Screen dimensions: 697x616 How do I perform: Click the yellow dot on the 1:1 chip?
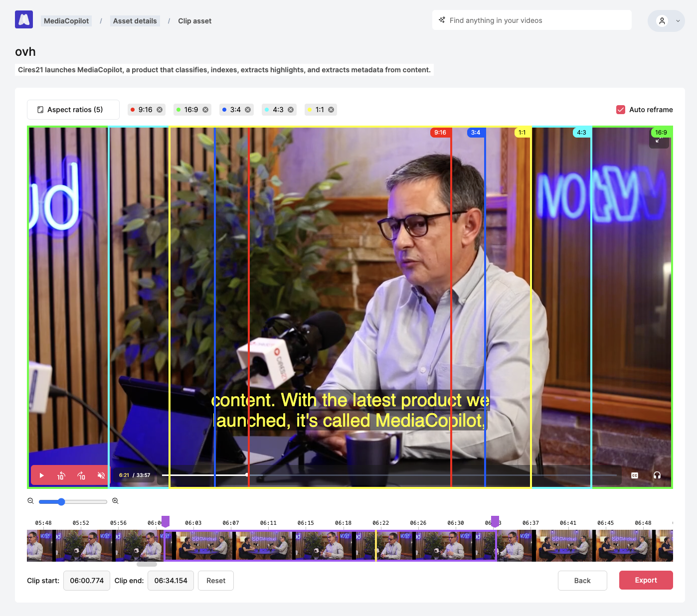(310, 110)
